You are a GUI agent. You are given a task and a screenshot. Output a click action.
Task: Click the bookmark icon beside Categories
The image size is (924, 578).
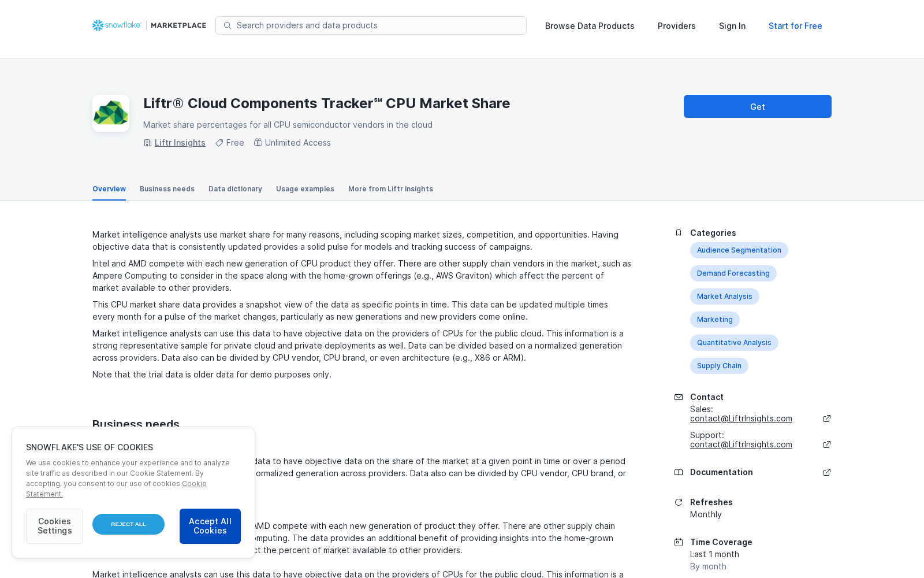679,233
